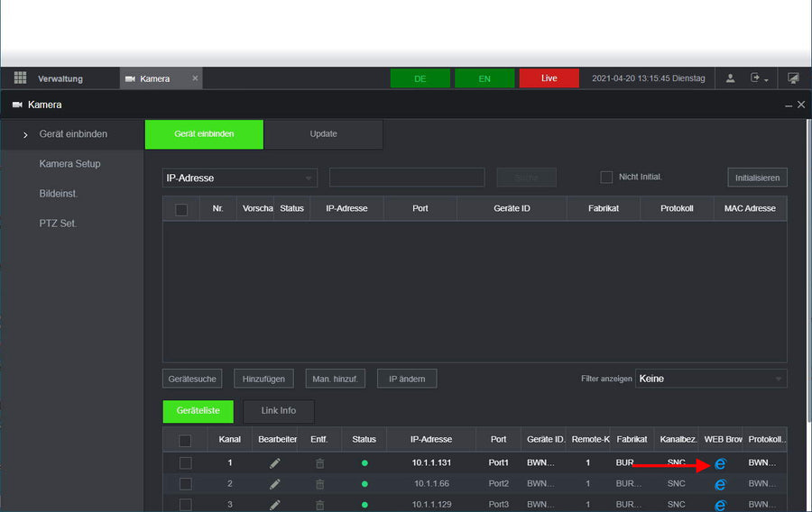
Task: Edit channel 1 with the pencil icon
Action: click(275, 463)
